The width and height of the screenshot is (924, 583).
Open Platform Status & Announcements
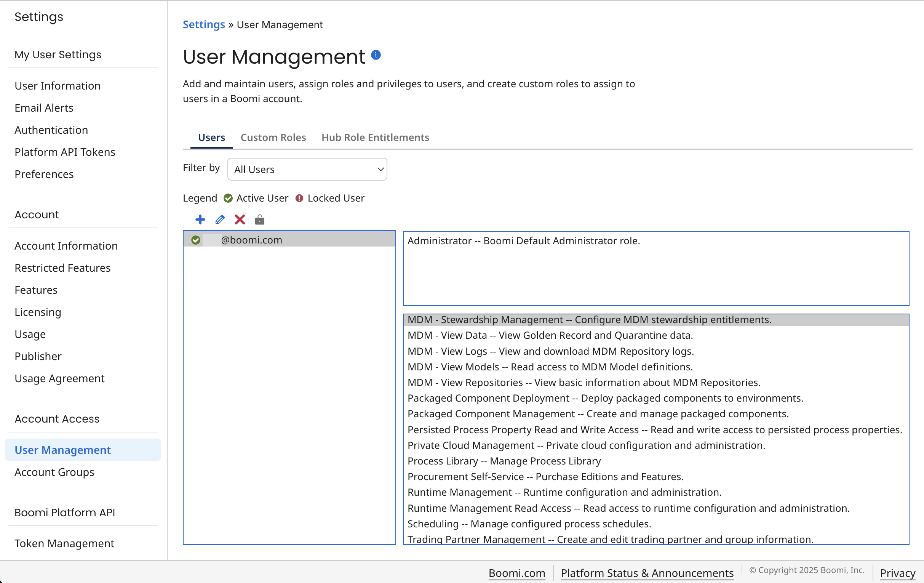647,573
